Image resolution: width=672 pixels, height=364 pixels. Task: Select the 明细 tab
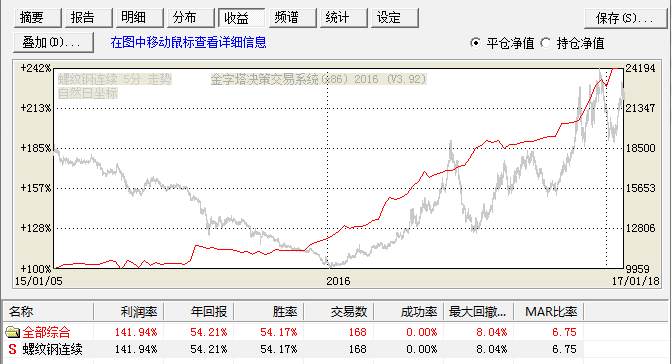coord(139,18)
